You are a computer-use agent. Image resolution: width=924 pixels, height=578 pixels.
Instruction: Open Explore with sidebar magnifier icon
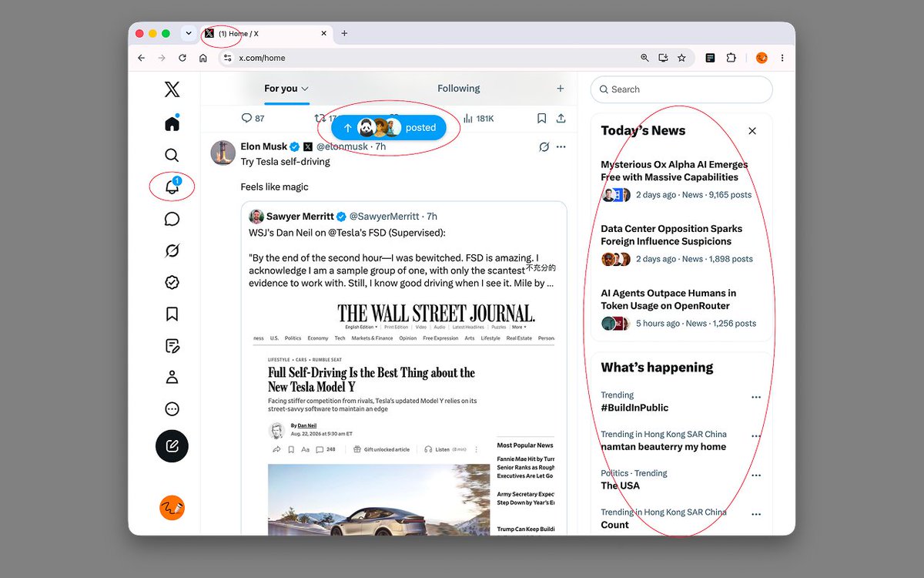(x=172, y=155)
